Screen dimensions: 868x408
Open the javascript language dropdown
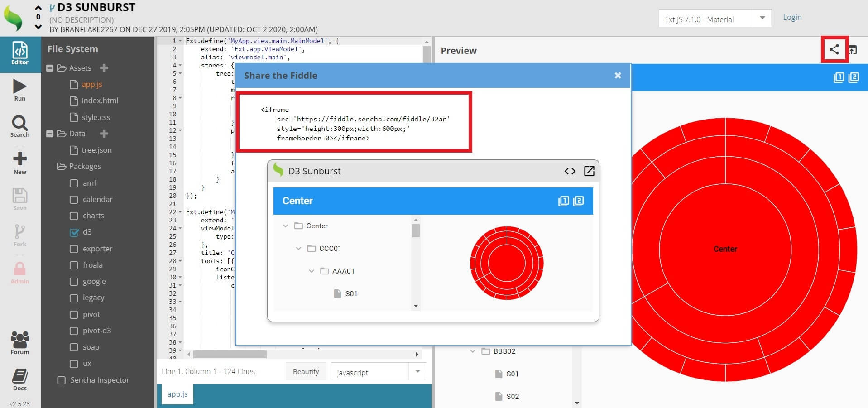417,371
